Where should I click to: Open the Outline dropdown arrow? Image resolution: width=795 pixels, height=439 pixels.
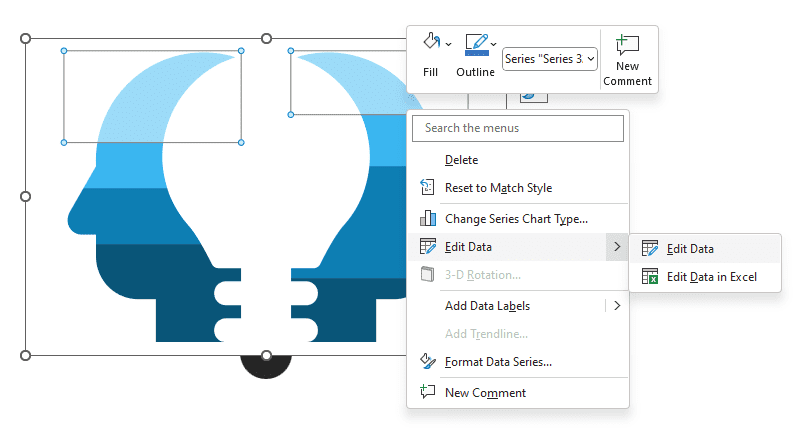click(493, 44)
